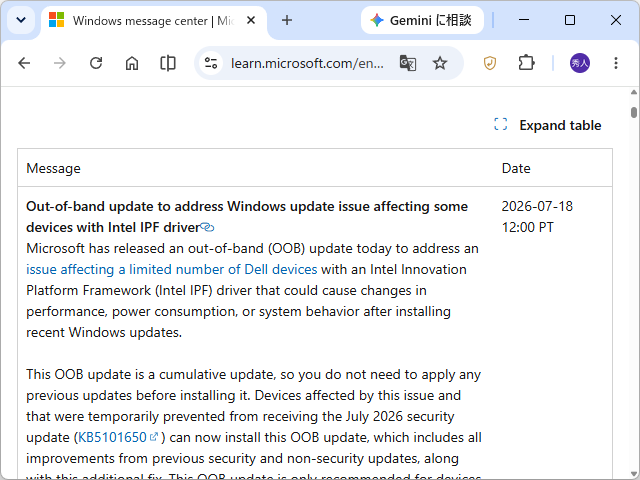View site information icon in address bar

pyautogui.click(x=211, y=63)
